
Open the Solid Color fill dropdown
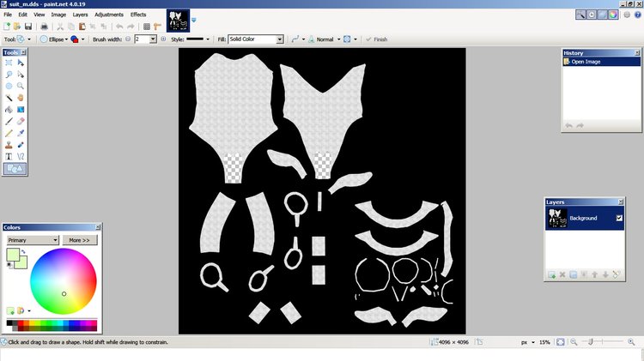point(280,39)
